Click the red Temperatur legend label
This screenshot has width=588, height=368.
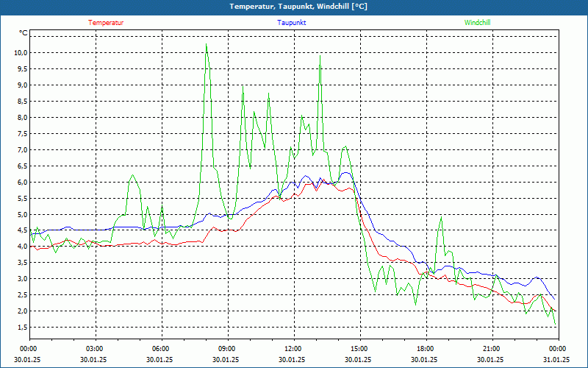pyautogui.click(x=106, y=23)
